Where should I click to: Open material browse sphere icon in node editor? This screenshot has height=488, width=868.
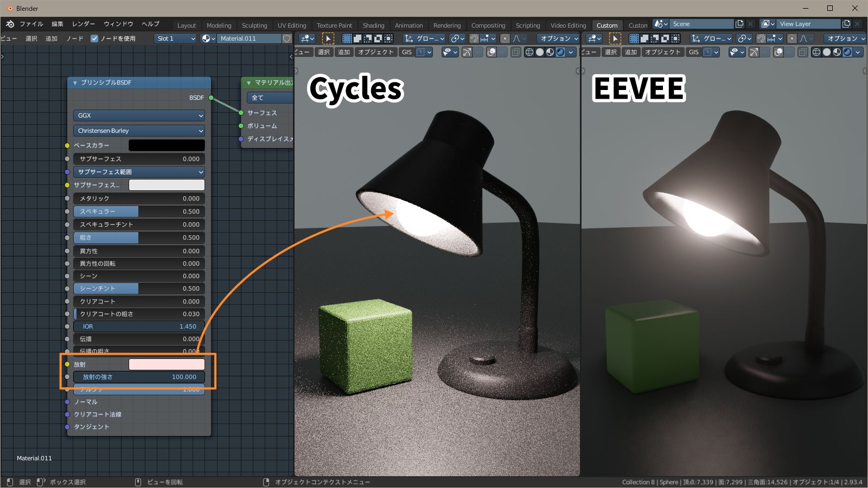[208, 38]
